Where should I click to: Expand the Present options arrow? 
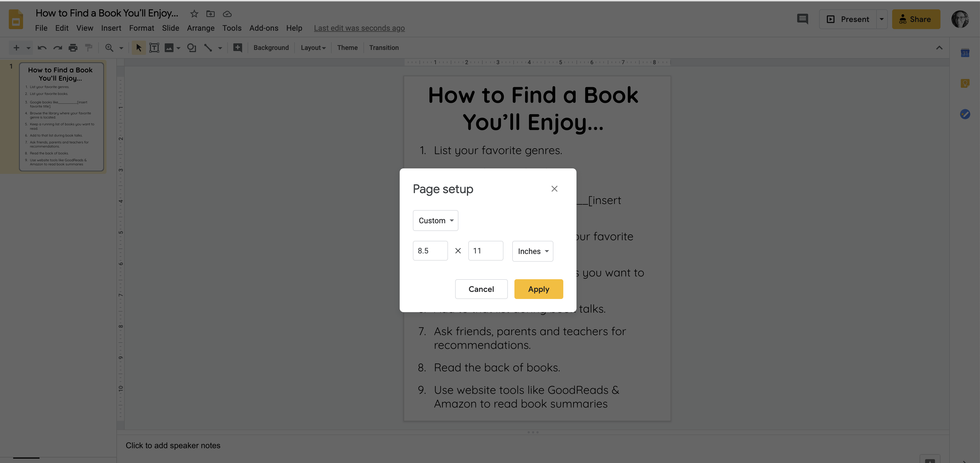tap(881, 19)
